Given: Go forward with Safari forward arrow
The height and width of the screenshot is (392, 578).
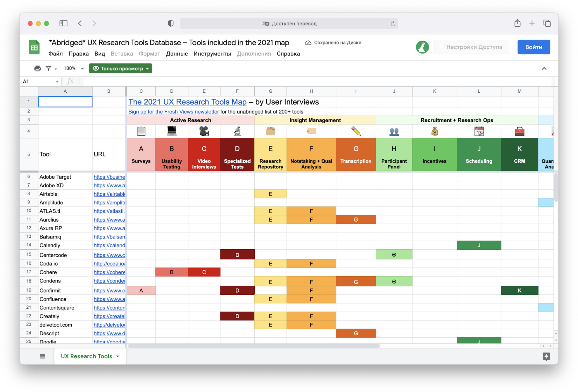Looking at the screenshot, I should point(94,23).
